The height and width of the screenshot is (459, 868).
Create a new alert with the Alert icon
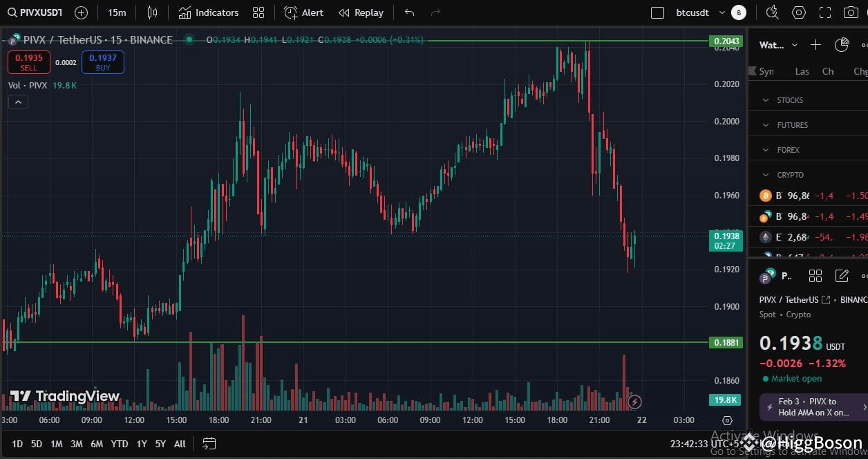[303, 12]
